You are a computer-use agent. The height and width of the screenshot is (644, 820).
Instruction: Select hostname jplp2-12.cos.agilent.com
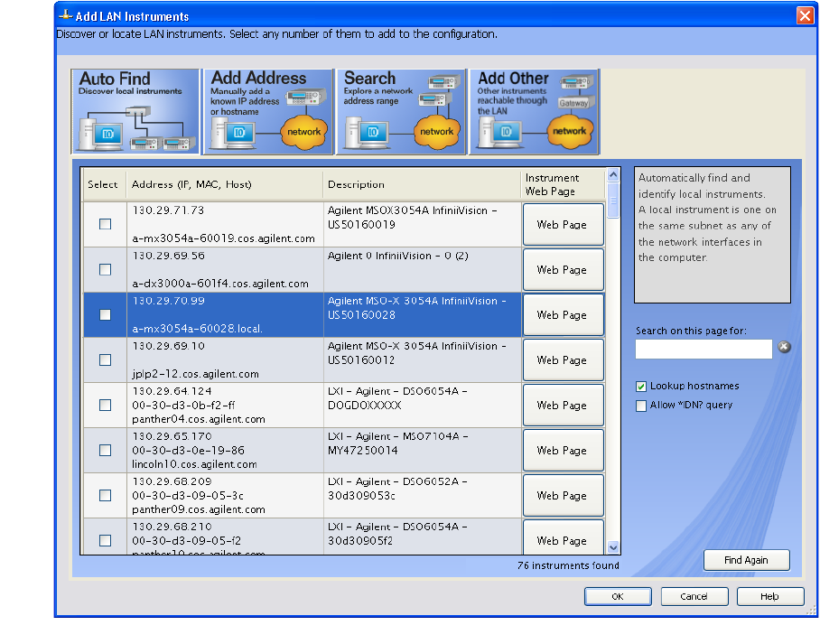tap(195, 374)
